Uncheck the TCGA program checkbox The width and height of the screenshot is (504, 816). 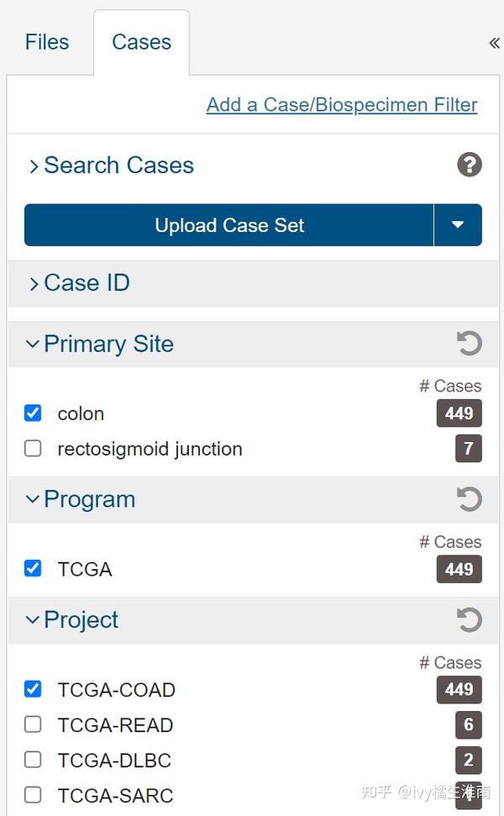pyautogui.click(x=33, y=569)
